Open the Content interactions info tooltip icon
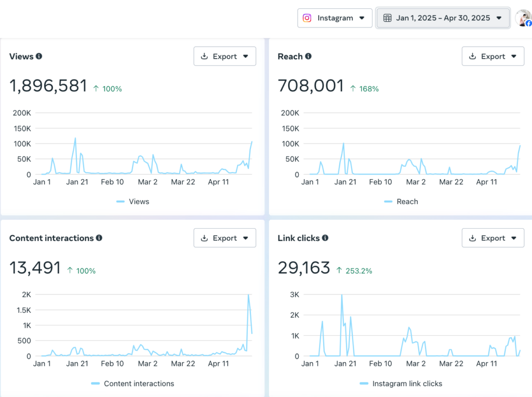The width and height of the screenshot is (532, 397). 99,238
